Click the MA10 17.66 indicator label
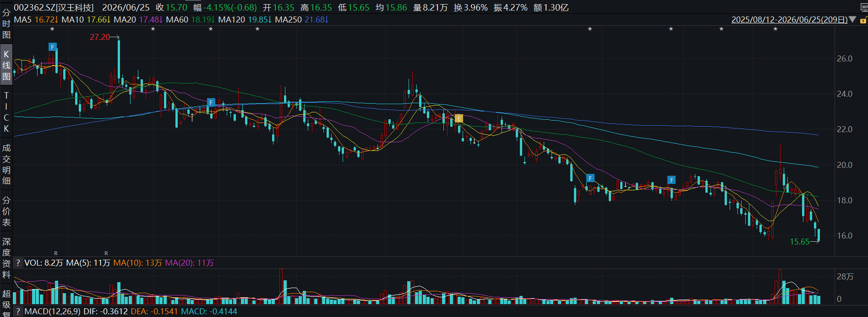 tap(86, 20)
